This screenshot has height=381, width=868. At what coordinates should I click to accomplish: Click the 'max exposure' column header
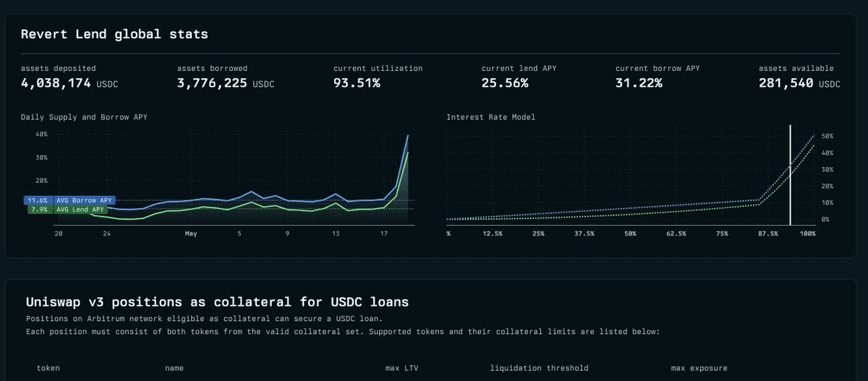click(699, 368)
